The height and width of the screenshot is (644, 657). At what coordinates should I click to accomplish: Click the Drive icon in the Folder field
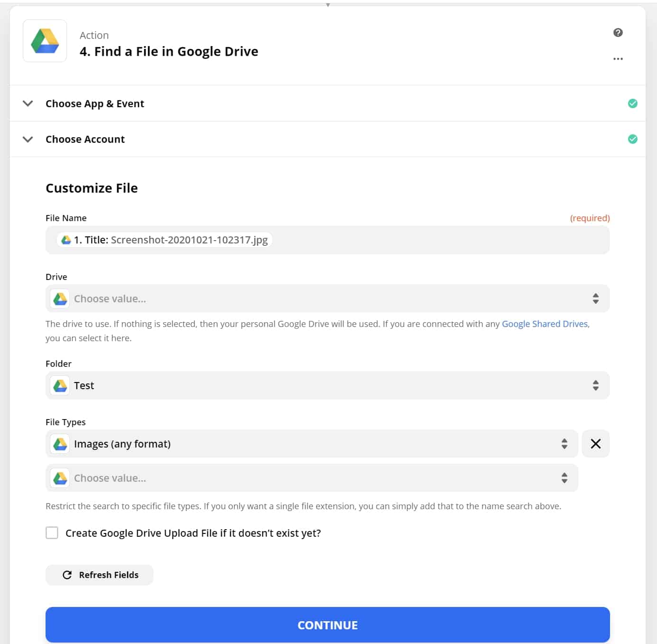coord(60,385)
